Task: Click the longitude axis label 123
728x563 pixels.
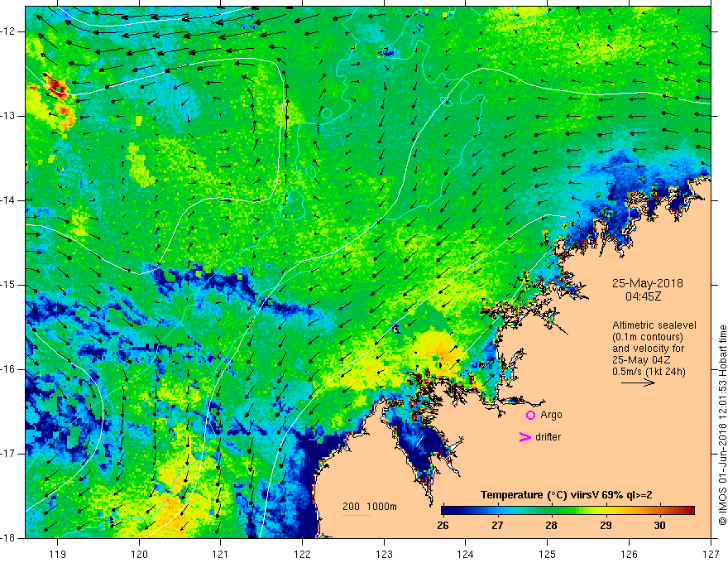Action: [x=384, y=554]
